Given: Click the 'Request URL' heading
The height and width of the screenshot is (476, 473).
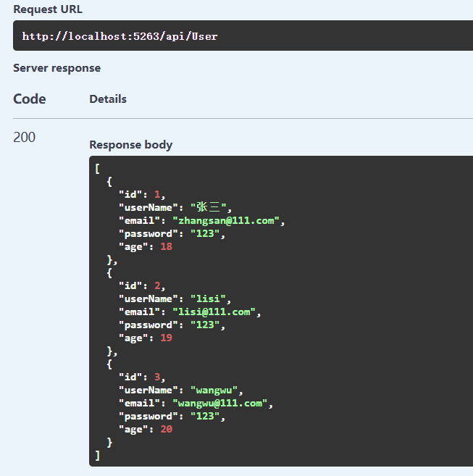Looking at the screenshot, I should tap(48, 9).
